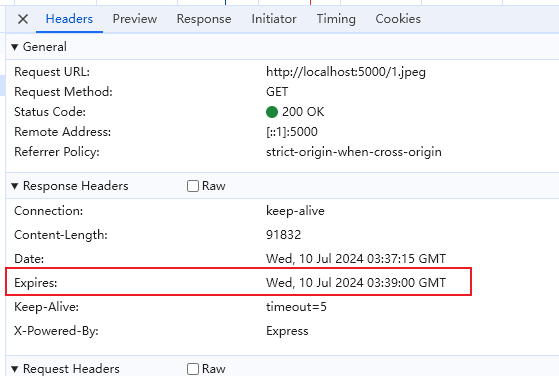Click the Expires header name
The width and height of the screenshot is (559, 376).
pyautogui.click(x=36, y=283)
